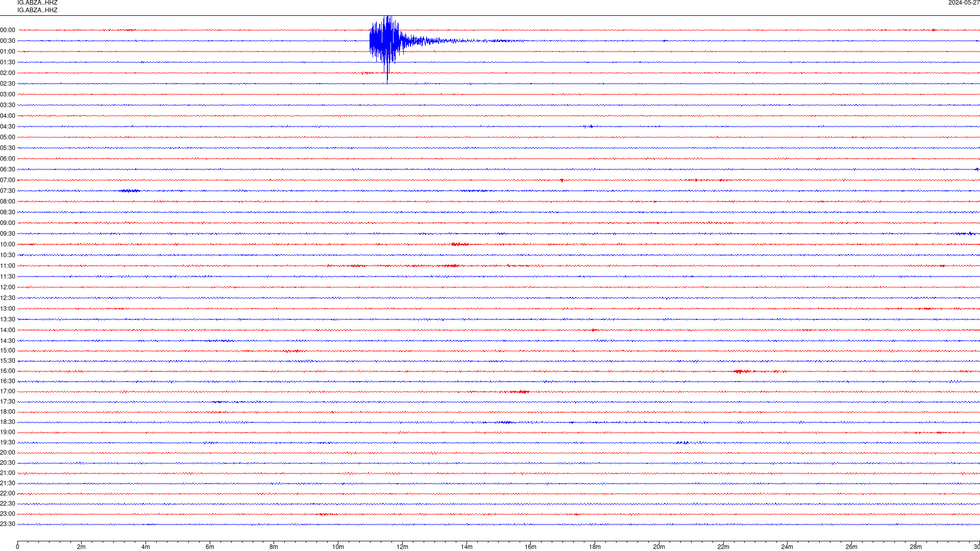This screenshot has width=980, height=551.
Task: Click the 16m tick on time axis
Action: 530,547
